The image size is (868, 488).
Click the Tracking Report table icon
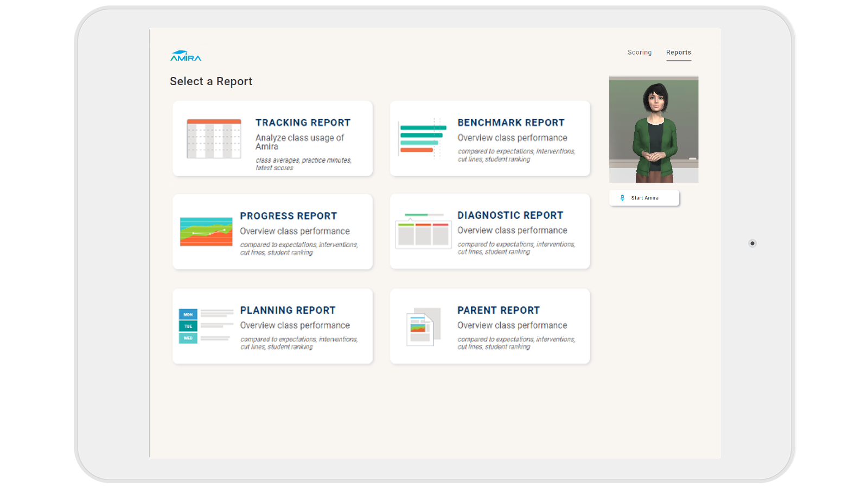pos(213,139)
